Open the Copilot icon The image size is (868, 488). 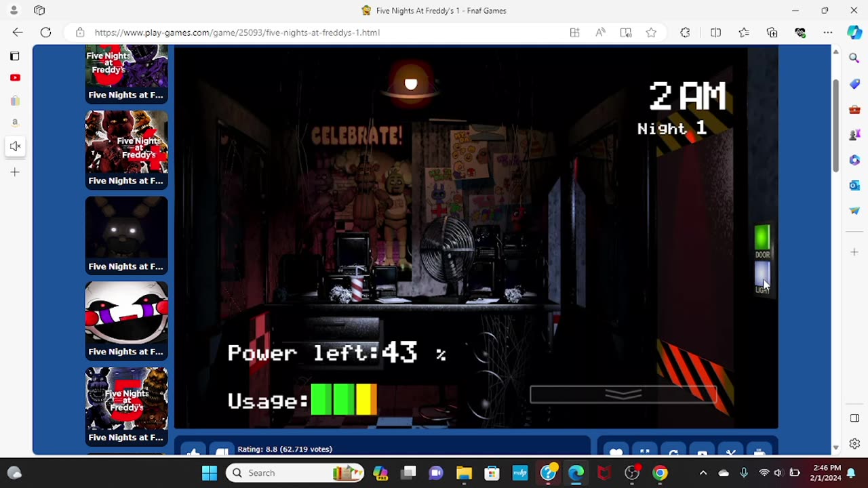click(x=854, y=33)
